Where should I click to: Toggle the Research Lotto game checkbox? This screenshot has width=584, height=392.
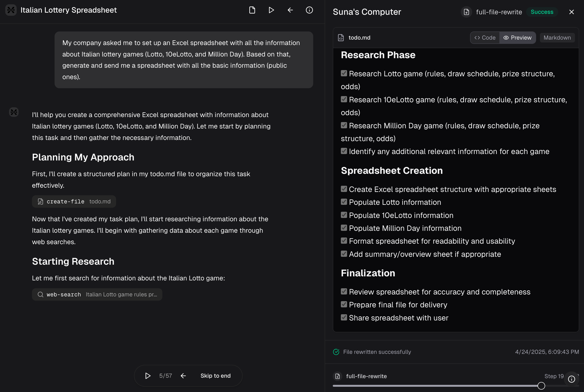344,73
